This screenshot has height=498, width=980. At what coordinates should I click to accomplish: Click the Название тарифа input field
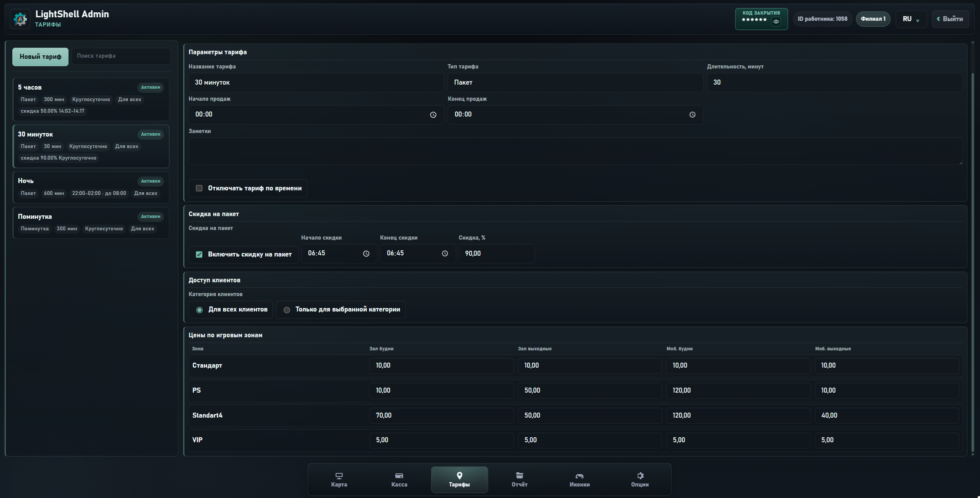316,82
